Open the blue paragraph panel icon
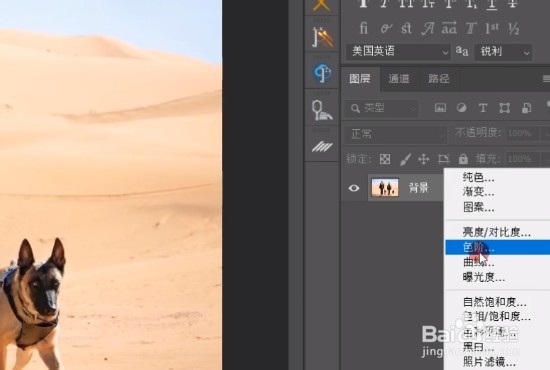 322,73
